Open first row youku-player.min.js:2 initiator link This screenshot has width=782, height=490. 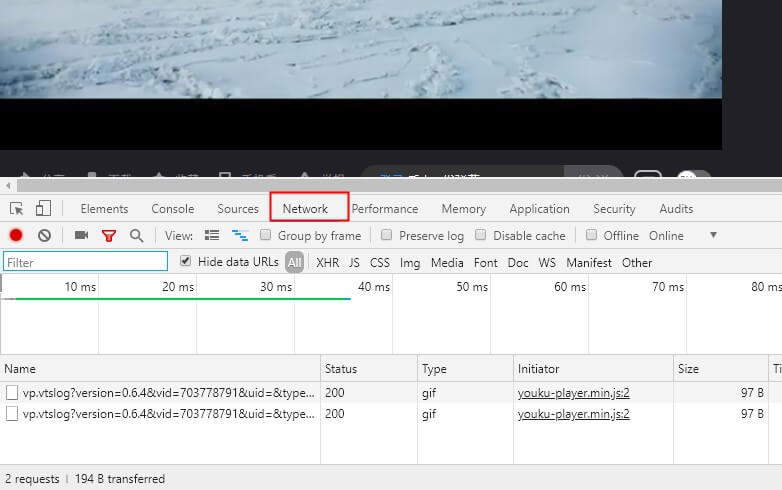click(574, 393)
